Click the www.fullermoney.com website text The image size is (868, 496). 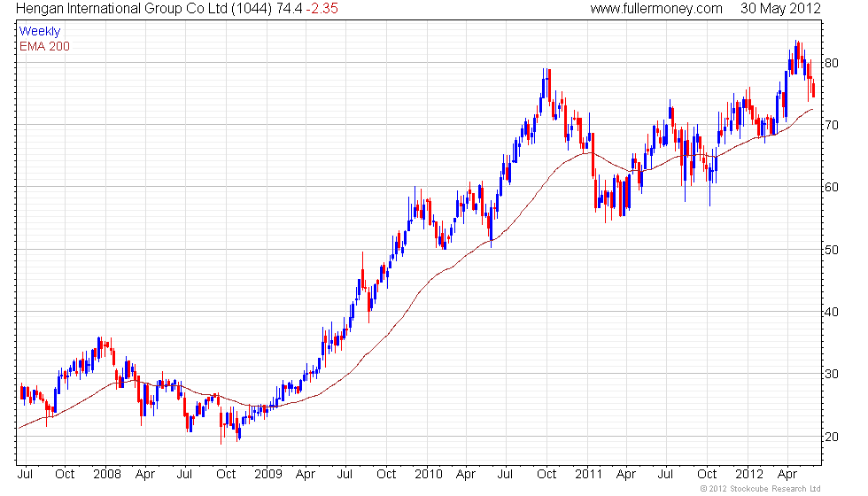pyautogui.click(x=656, y=9)
